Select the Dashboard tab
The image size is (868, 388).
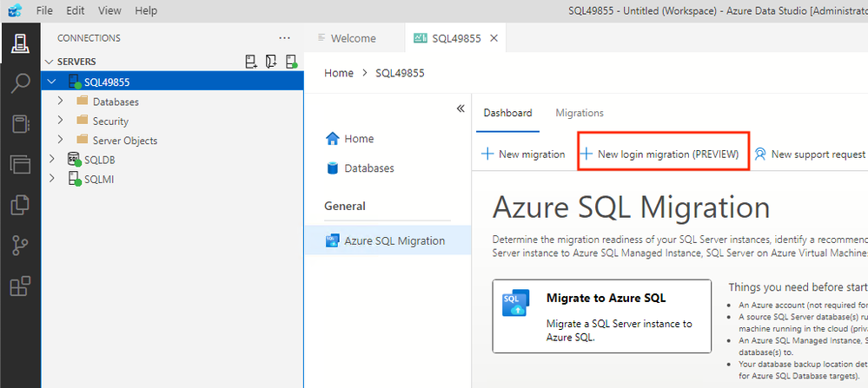pyautogui.click(x=507, y=113)
